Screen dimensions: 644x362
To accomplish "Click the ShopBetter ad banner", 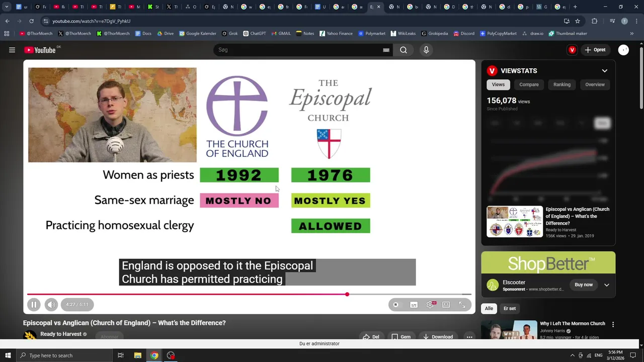I will point(548,263).
